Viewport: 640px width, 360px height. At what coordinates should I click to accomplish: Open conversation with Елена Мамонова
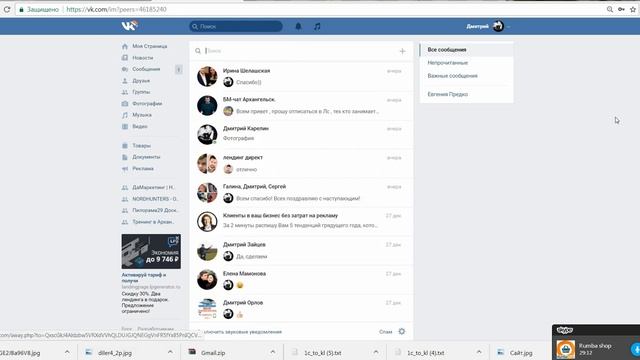301,280
